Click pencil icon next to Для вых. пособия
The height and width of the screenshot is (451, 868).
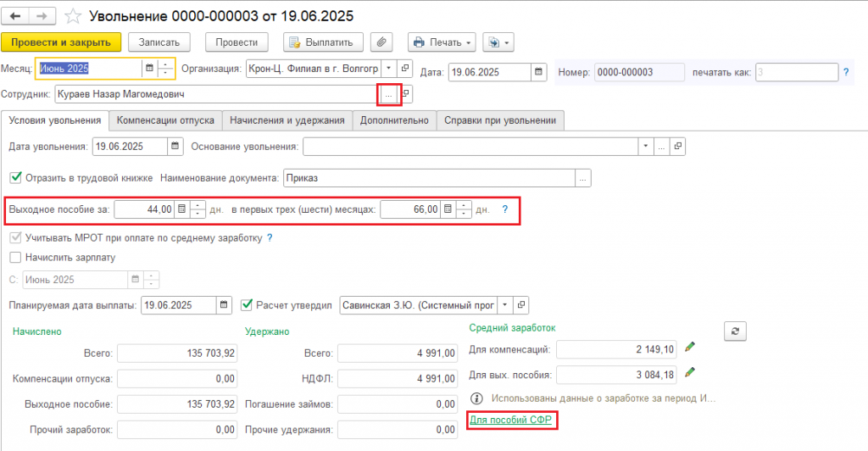tap(691, 372)
